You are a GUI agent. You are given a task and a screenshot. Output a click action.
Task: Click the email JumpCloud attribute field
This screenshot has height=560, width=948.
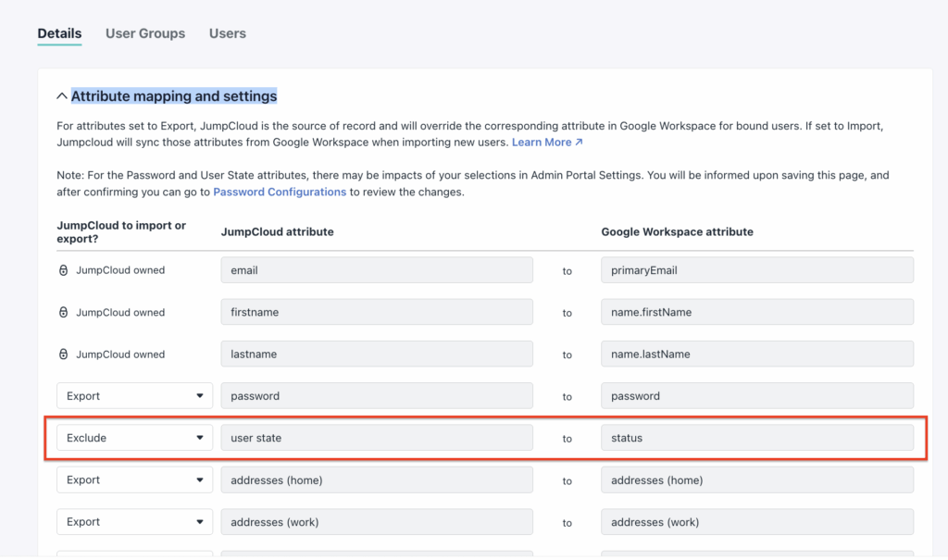[x=377, y=270]
